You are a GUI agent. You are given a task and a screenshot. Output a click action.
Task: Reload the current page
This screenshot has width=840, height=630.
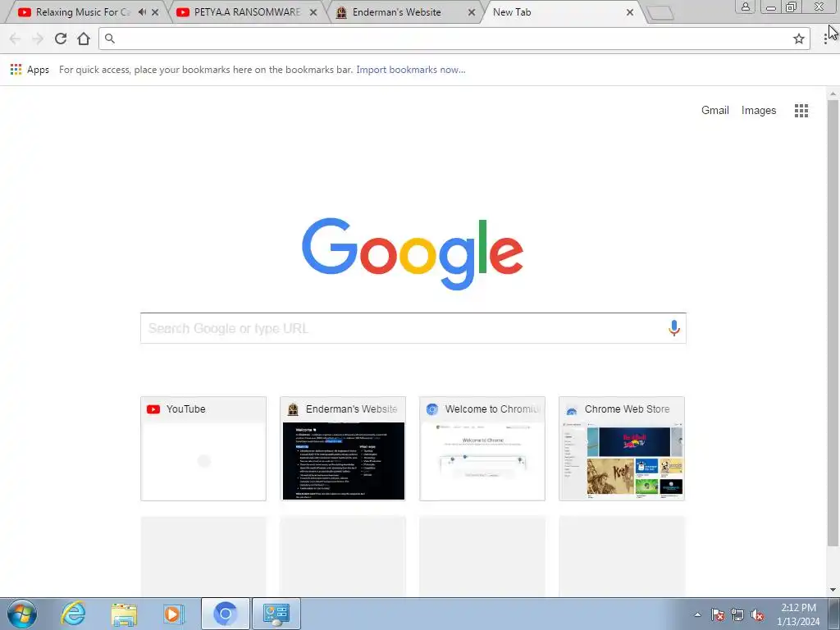pyautogui.click(x=61, y=39)
